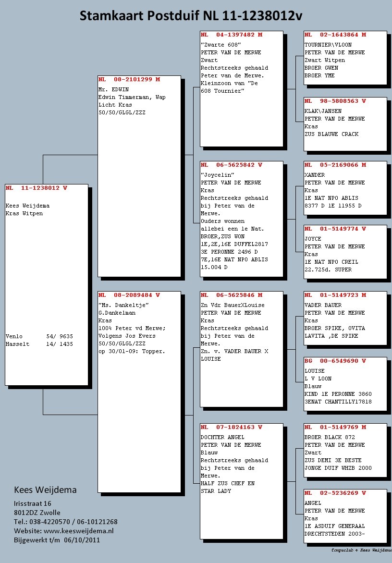Click the BROER BLACK 872 box
Image resolution: width=392 pixels, height=563 pixels.
pos(345,450)
